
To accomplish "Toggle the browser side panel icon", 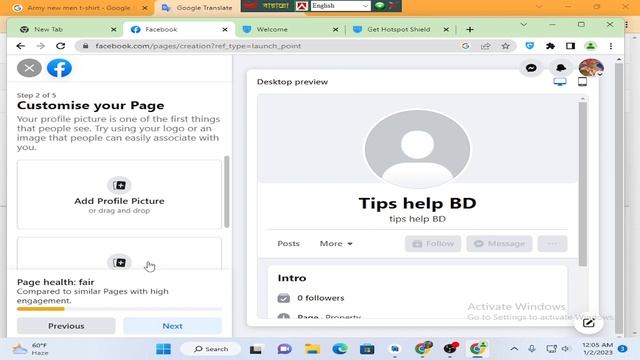I will point(570,46).
